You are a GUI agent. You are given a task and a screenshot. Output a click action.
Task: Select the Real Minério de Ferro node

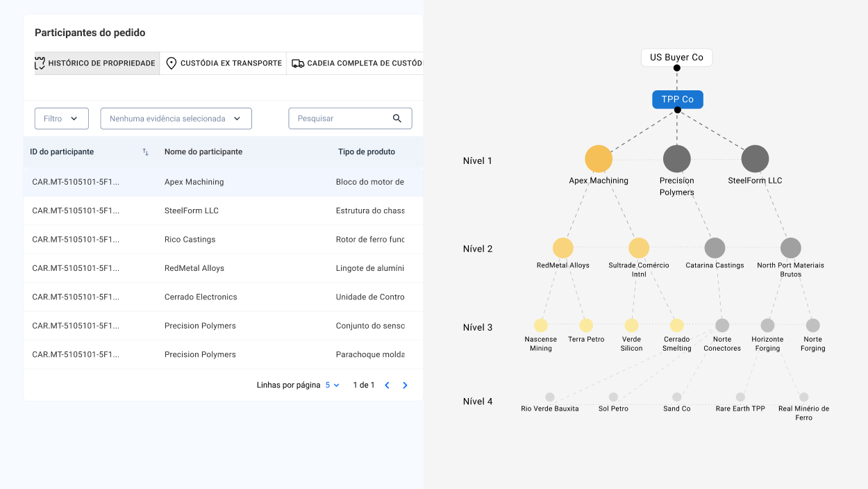[x=803, y=397]
